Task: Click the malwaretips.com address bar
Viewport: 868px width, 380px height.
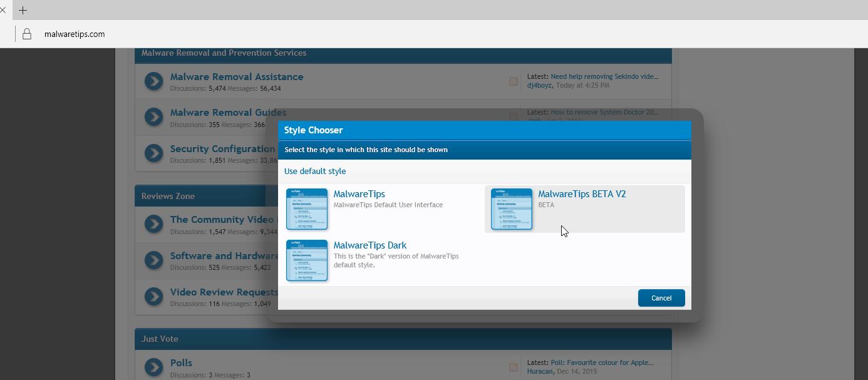Action: (75, 34)
